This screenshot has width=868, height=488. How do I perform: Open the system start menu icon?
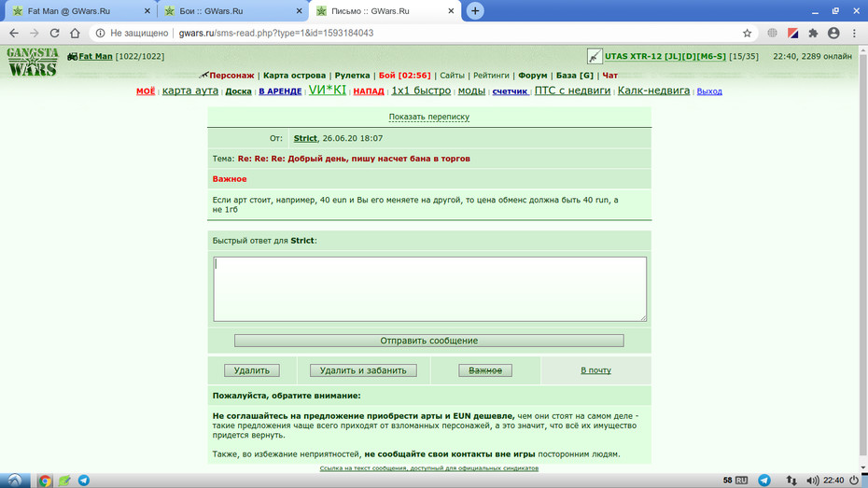(x=14, y=481)
